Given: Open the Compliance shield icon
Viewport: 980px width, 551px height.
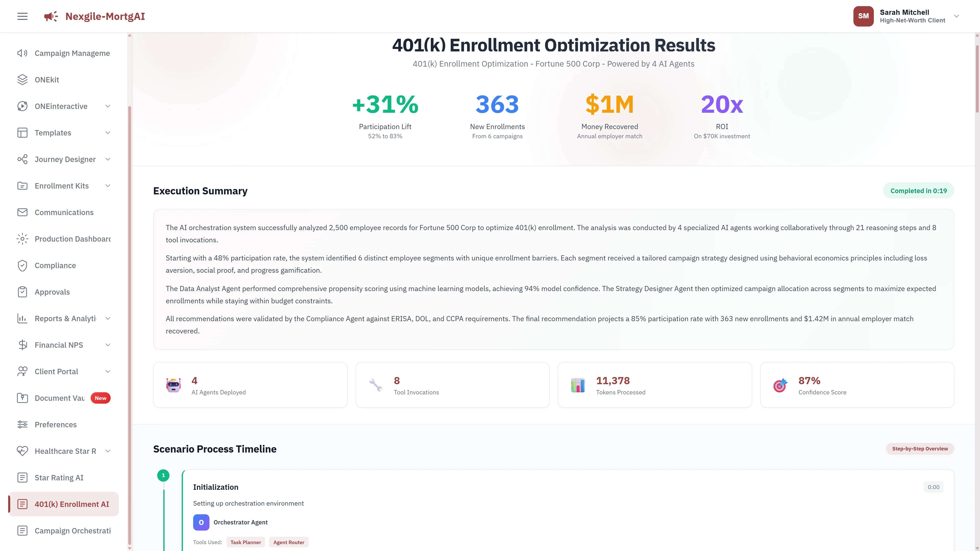Looking at the screenshot, I should [22, 265].
